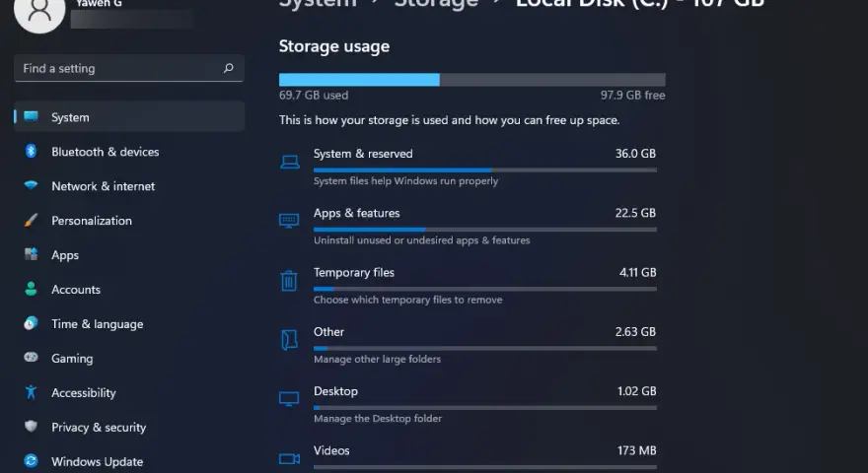This screenshot has width=868, height=473.
Task: Click the System & reserved usage bar
Action: tap(485, 169)
